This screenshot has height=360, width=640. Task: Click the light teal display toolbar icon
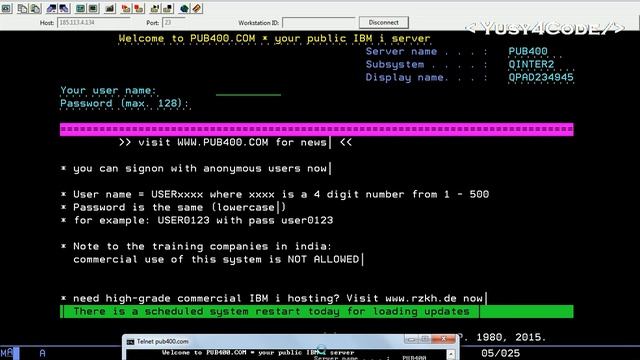click(81, 8)
